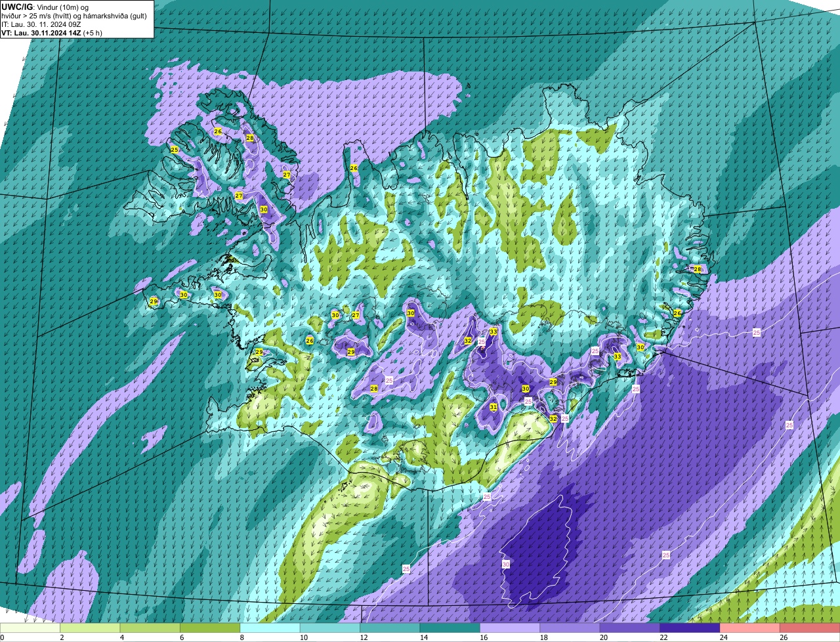Click the 'UWC/IG: Vindur (10m) og' title line
This screenshot has height=642, width=840.
pos(45,7)
